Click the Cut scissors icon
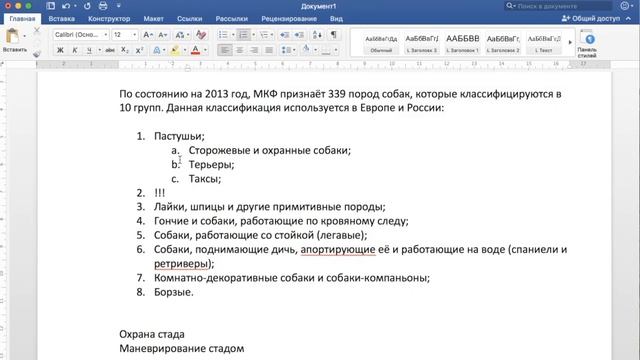640x360 pixels. pyautogui.click(x=37, y=31)
